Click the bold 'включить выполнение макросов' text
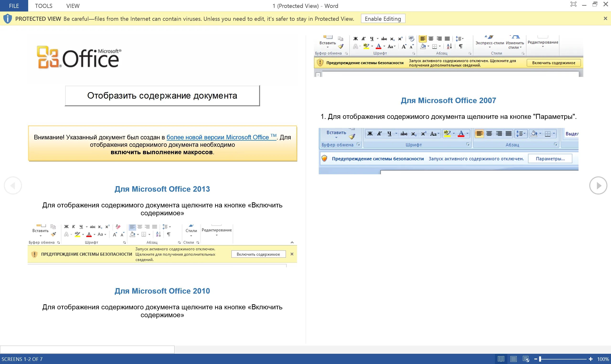The height and width of the screenshot is (364, 611). pyautogui.click(x=162, y=152)
